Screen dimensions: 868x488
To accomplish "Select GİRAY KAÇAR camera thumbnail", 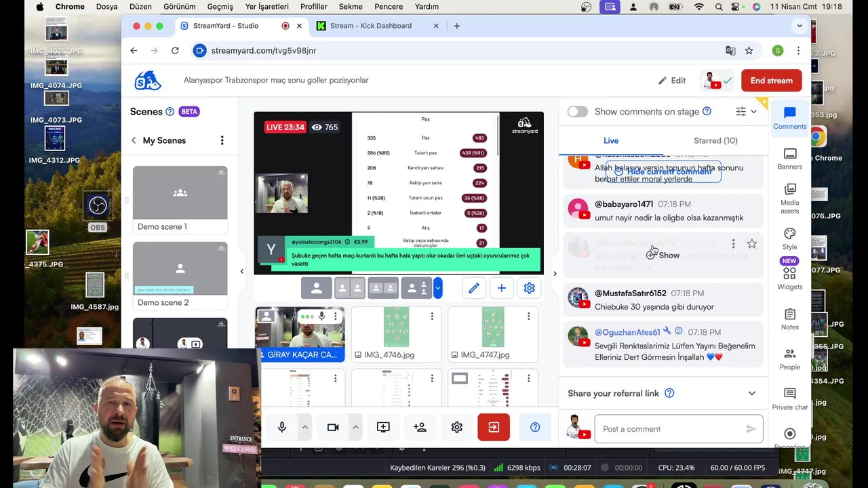I will click(300, 334).
